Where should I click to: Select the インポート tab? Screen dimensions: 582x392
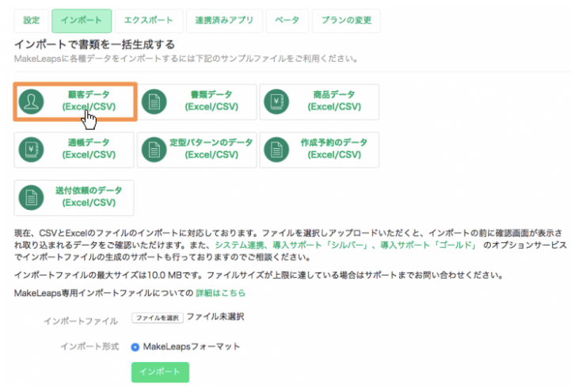[82, 21]
